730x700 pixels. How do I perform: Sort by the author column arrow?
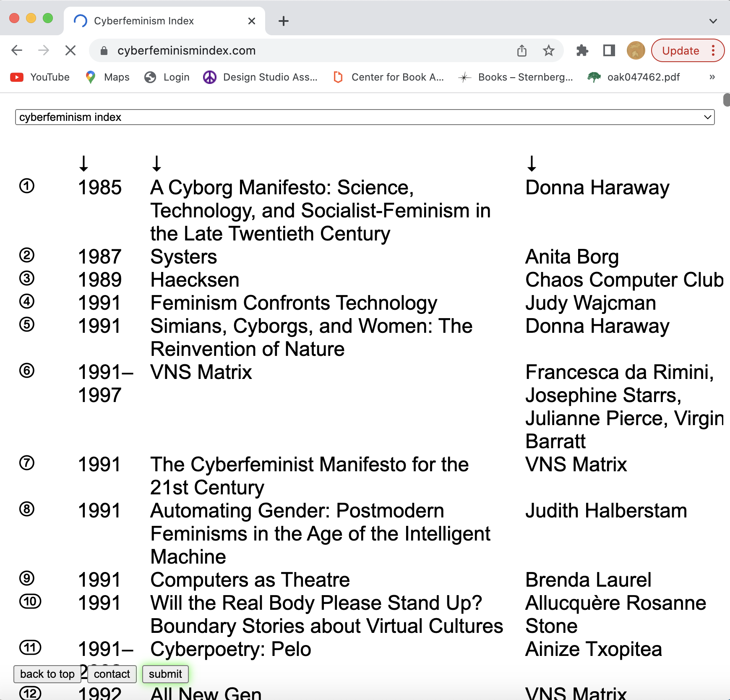(x=532, y=163)
